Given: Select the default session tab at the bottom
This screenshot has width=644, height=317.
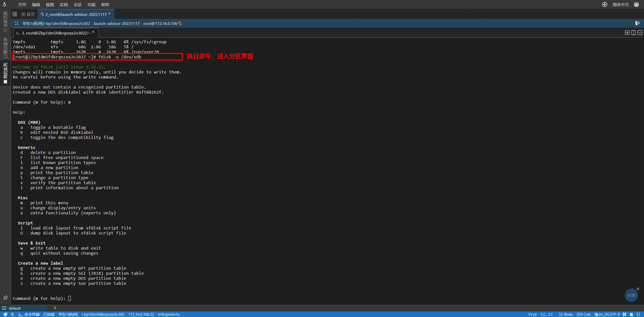Looking at the screenshot, I should (x=15, y=308).
